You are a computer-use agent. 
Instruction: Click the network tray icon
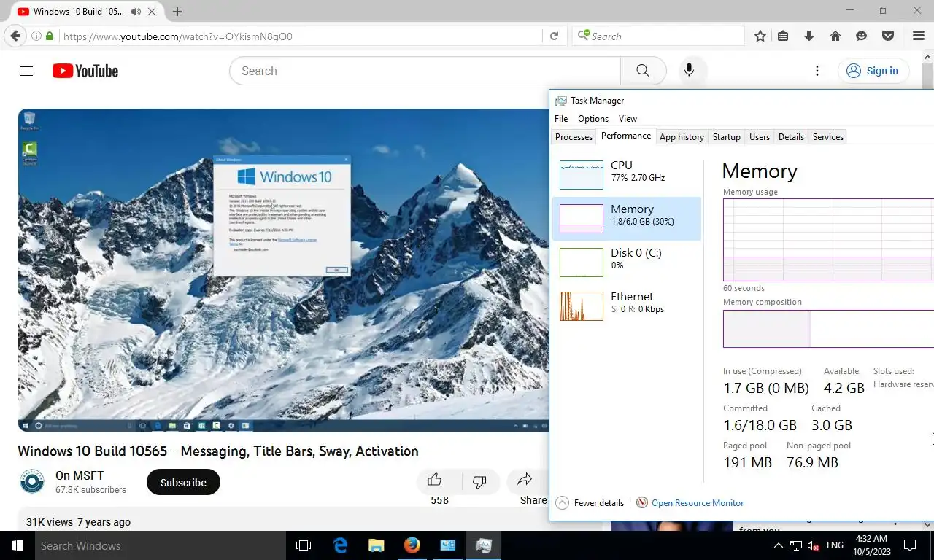click(796, 545)
